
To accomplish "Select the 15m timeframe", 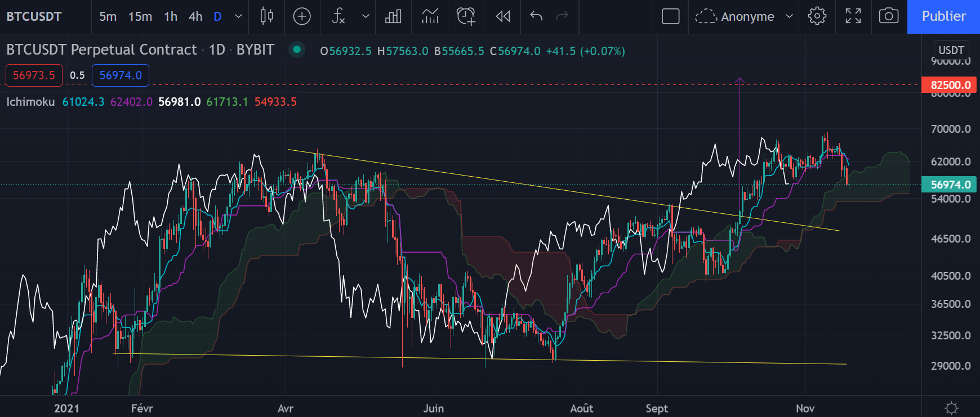I will coord(140,16).
